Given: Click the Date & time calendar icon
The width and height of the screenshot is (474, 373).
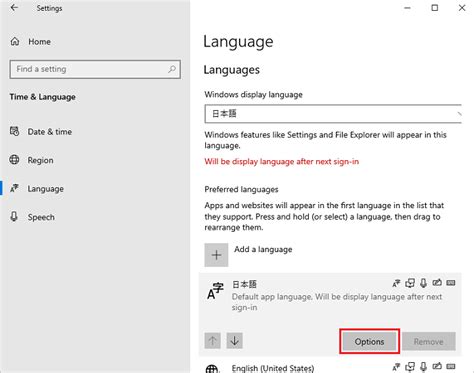Looking at the screenshot, I should point(14,131).
